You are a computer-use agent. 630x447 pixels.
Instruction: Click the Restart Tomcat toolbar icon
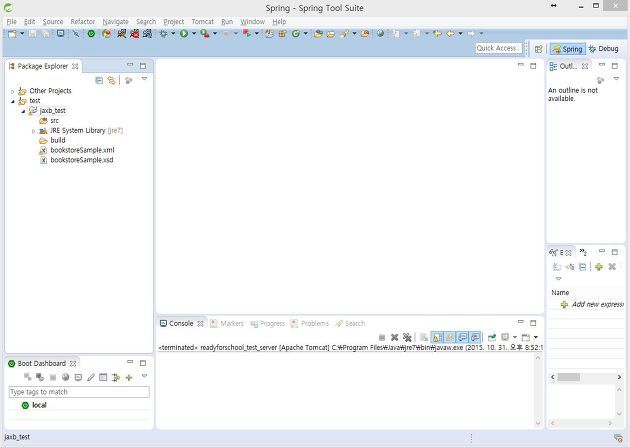pos(147,34)
